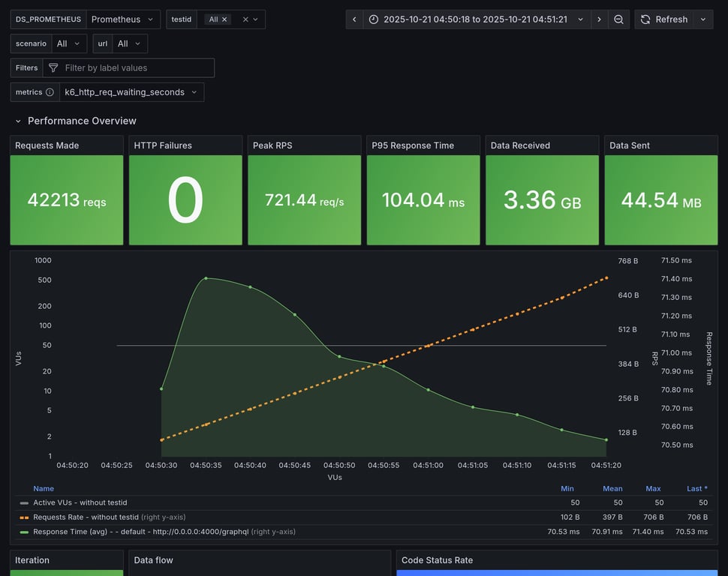Viewport: 728px width, 576px height.
Task: Click the metrics info icon
Action: click(50, 92)
